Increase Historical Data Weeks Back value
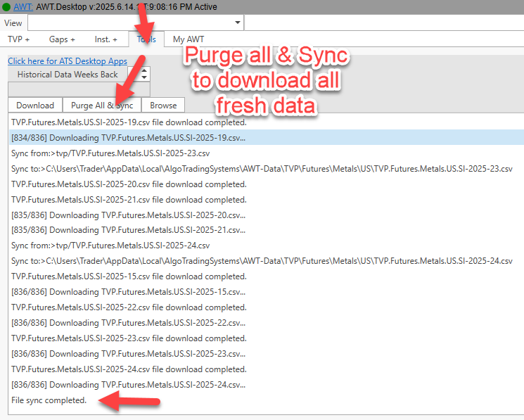This screenshot has height=420, width=524. coord(144,70)
